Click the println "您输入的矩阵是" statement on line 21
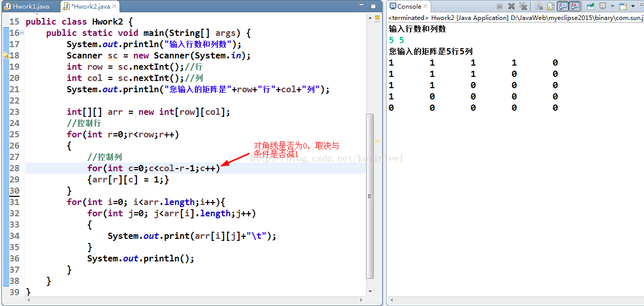The height and width of the screenshot is (306, 644). pyautogui.click(x=198, y=89)
